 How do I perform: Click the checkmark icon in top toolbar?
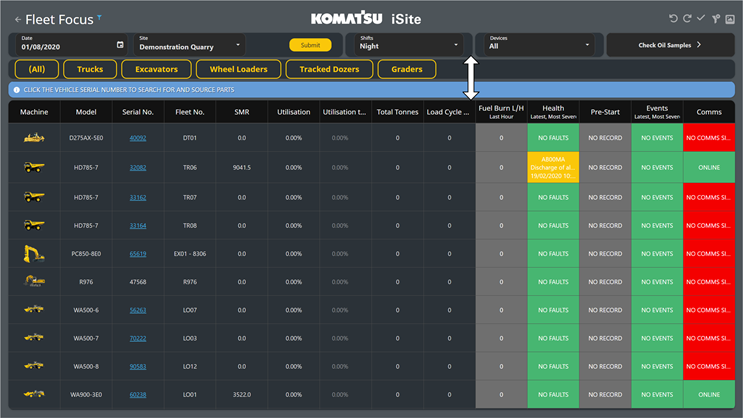(701, 18)
